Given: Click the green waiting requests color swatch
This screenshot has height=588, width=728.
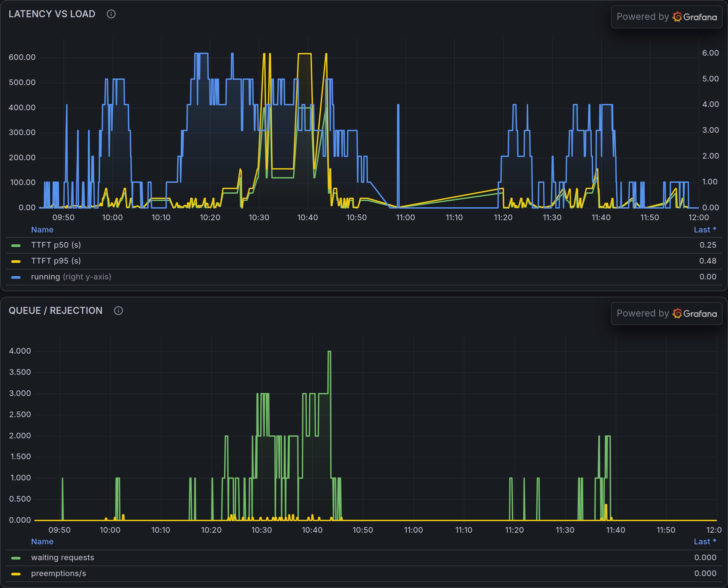Looking at the screenshot, I should tap(16, 558).
